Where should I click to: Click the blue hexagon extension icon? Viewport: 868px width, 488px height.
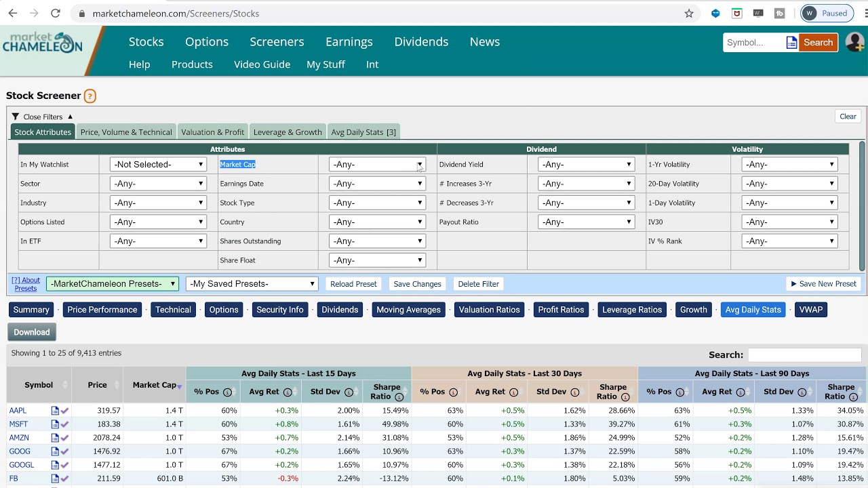click(x=715, y=14)
